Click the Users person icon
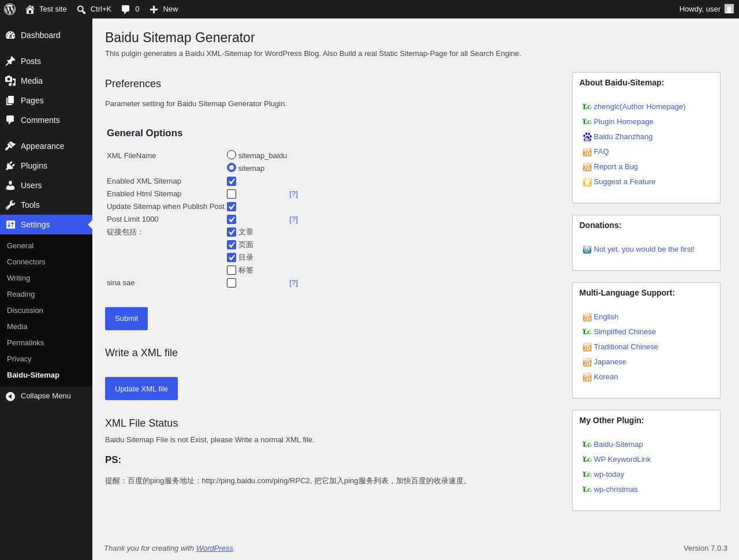The height and width of the screenshot is (560, 739). (10, 185)
